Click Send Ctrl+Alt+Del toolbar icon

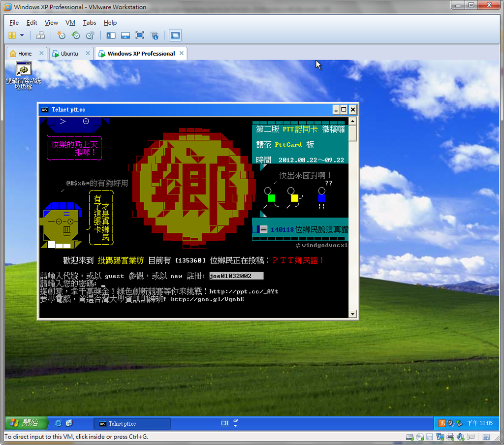(40, 35)
